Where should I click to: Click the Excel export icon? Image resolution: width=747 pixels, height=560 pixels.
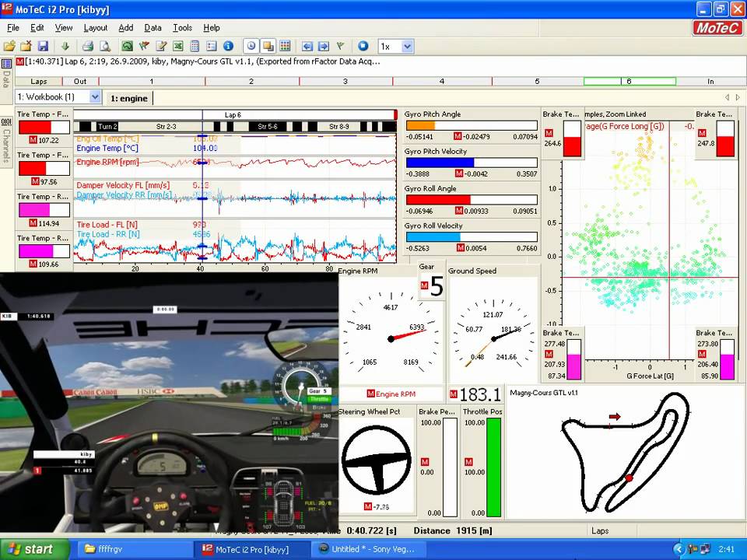click(x=177, y=46)
